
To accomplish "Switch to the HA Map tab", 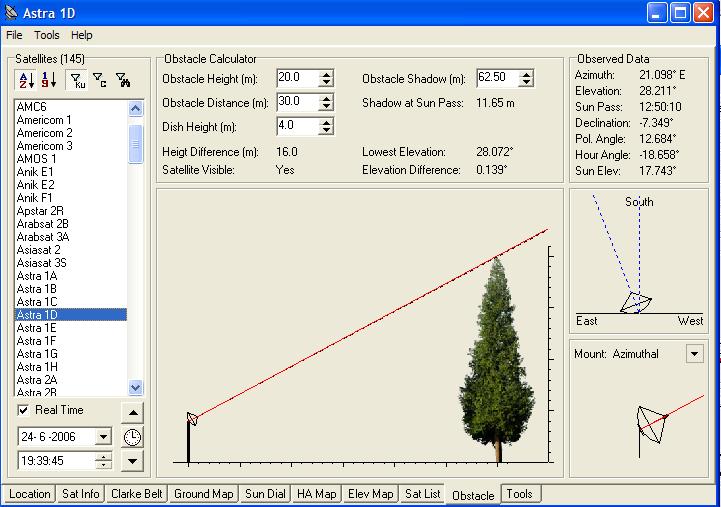I will pos(316,494).
